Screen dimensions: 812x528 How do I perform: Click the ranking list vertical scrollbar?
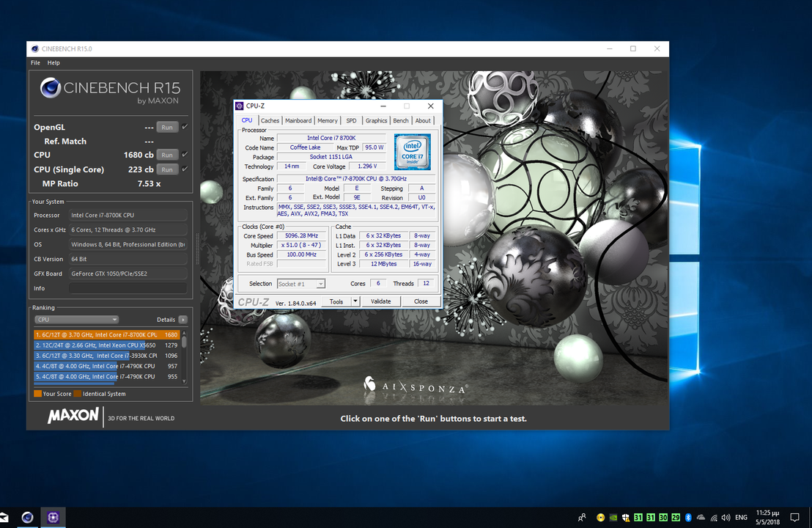(184, 356)
